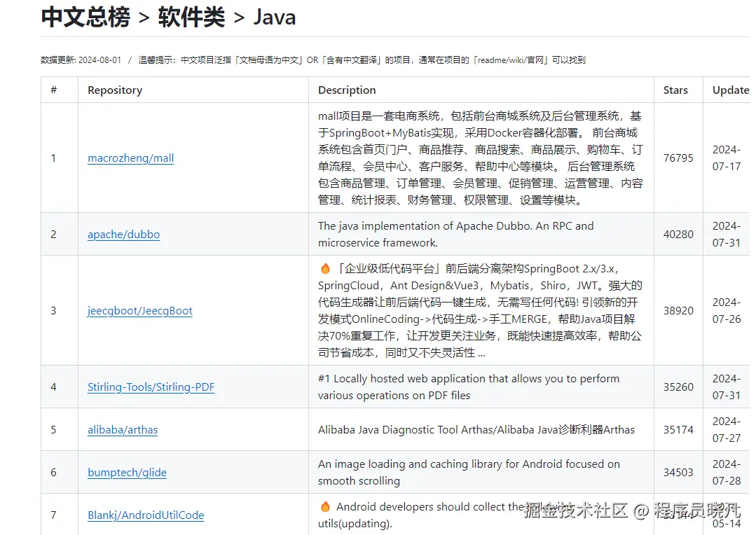Open the Blankj/AndroidUtilCode repository link
The height and width of the screenshot is (535, 756).
coord(146,515)
